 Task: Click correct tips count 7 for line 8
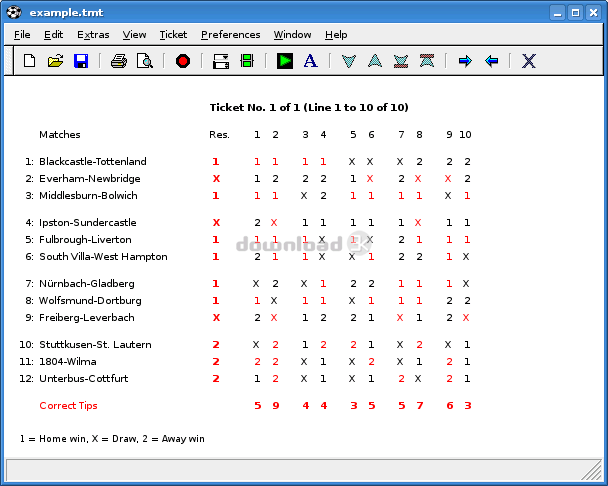420,406
